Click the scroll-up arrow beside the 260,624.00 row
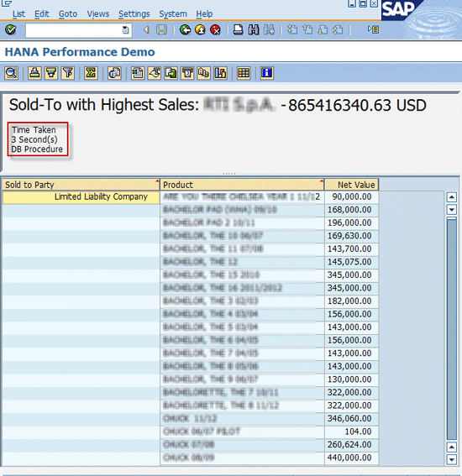The height and width of the screenshot is (476, 462). (452, 447)
